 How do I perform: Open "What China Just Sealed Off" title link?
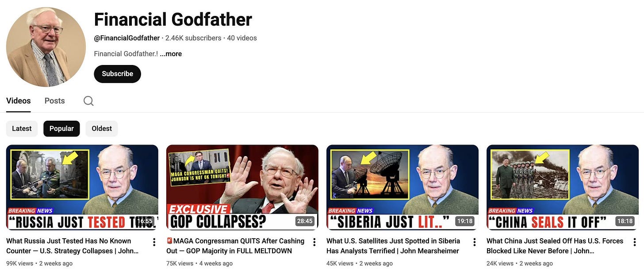tap(555, 246)
